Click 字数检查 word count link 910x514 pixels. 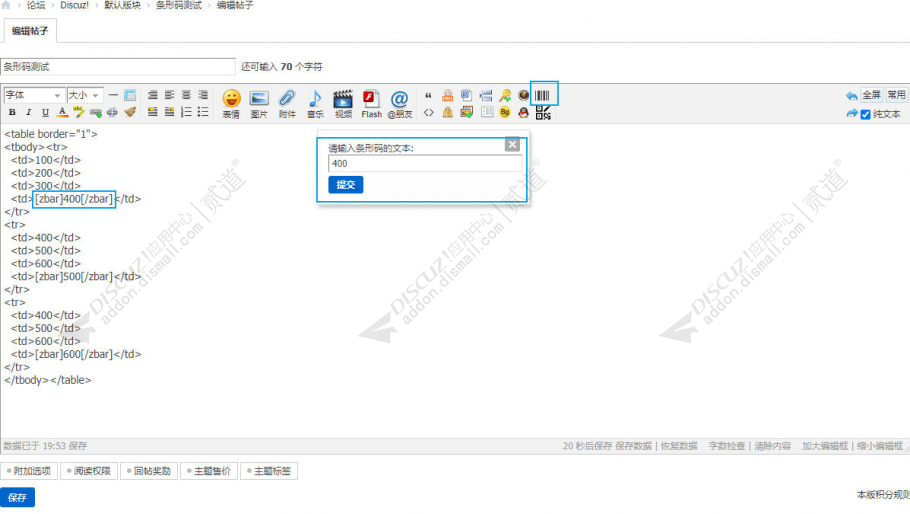(x=727, y=446)
